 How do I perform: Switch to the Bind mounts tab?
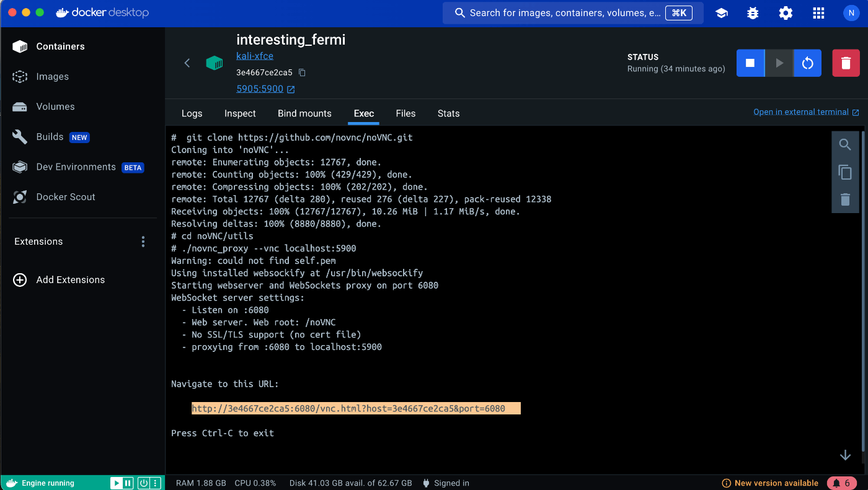point(304,113)
